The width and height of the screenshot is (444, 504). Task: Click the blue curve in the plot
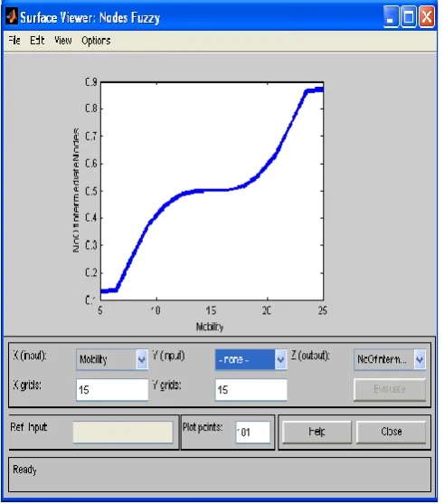[212, 190]
